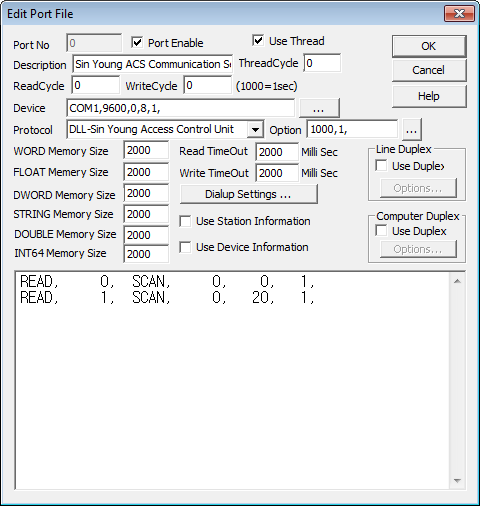The image size is (480, 506).
Task: Enable Use Station Information checkbox
Action: pyautogui.click(x=185, y=221)
